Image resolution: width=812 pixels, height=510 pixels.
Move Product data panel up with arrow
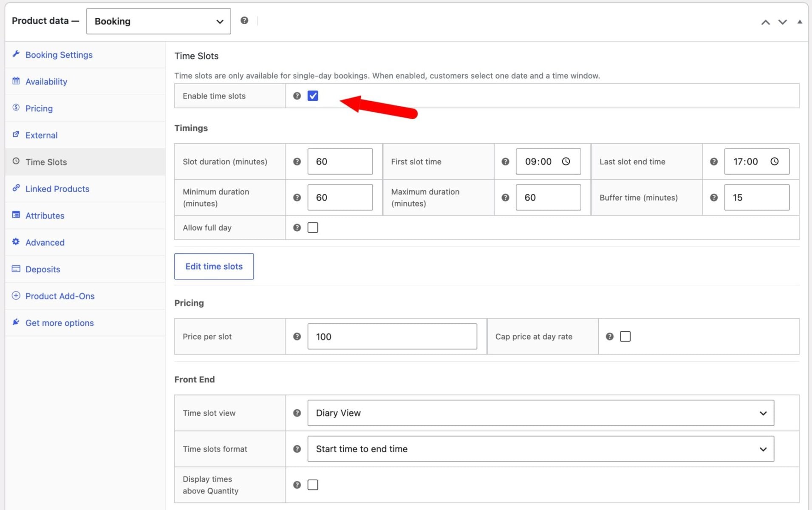coord(766,22)
